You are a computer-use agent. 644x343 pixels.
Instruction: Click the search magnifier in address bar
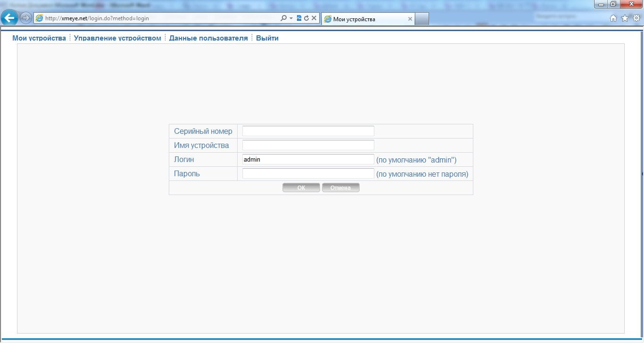tap(283, 18)
